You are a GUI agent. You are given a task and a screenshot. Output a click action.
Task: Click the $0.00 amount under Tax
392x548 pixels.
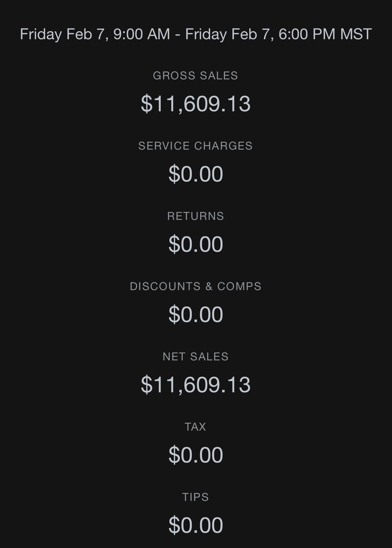tap(196, 455)
